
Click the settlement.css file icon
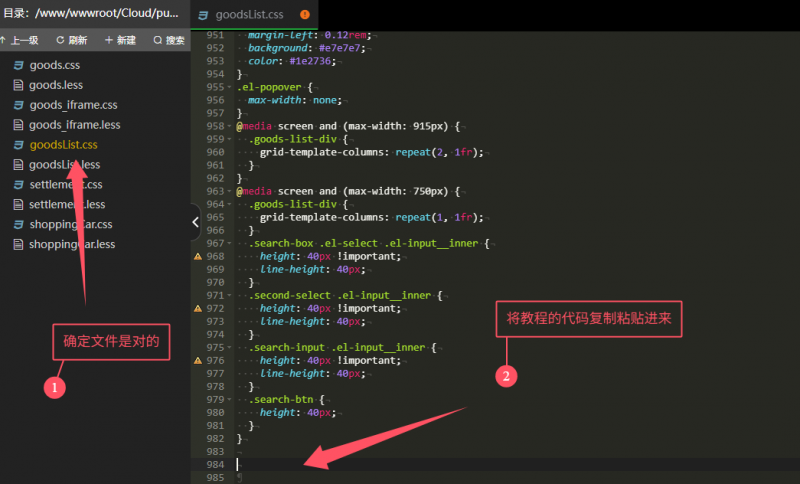coord(18,185)
